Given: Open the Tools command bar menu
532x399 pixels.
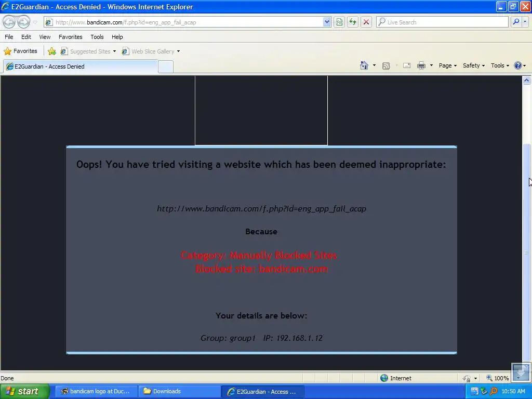Looking at the screenshot, I should [500, 65].
